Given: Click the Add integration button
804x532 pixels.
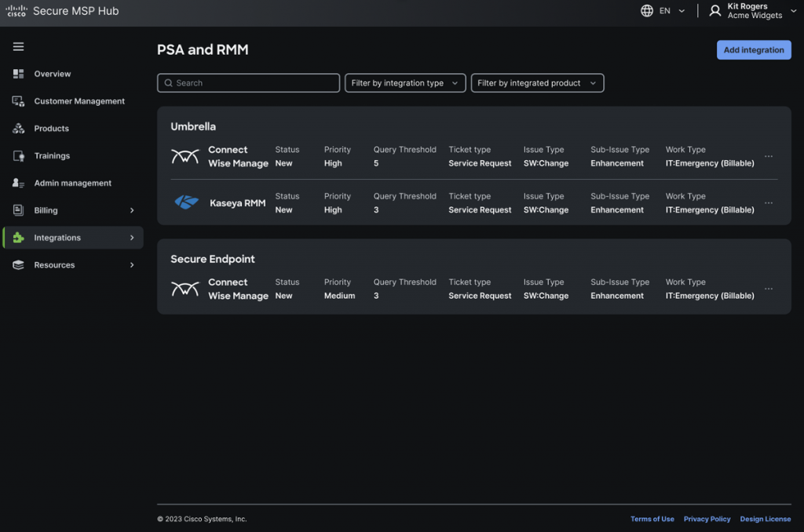Looking at the screenshot, I should point(753,50).
